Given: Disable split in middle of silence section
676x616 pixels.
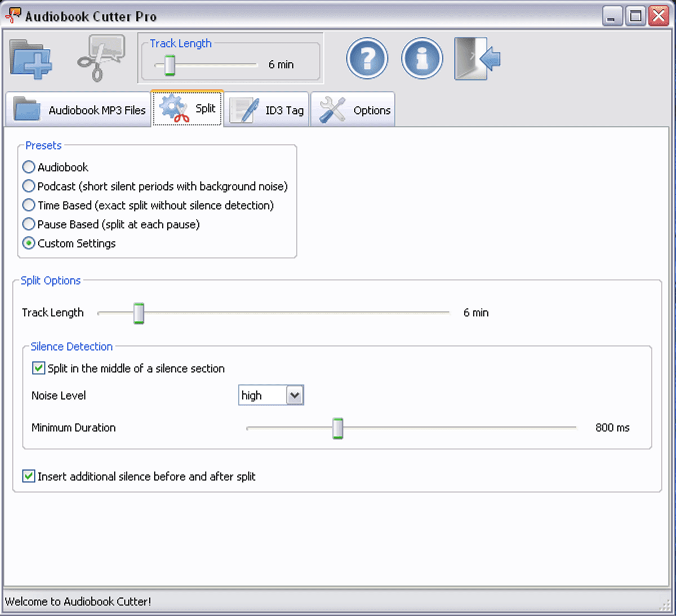Looking at the screenshot, I should click(39, 369).
